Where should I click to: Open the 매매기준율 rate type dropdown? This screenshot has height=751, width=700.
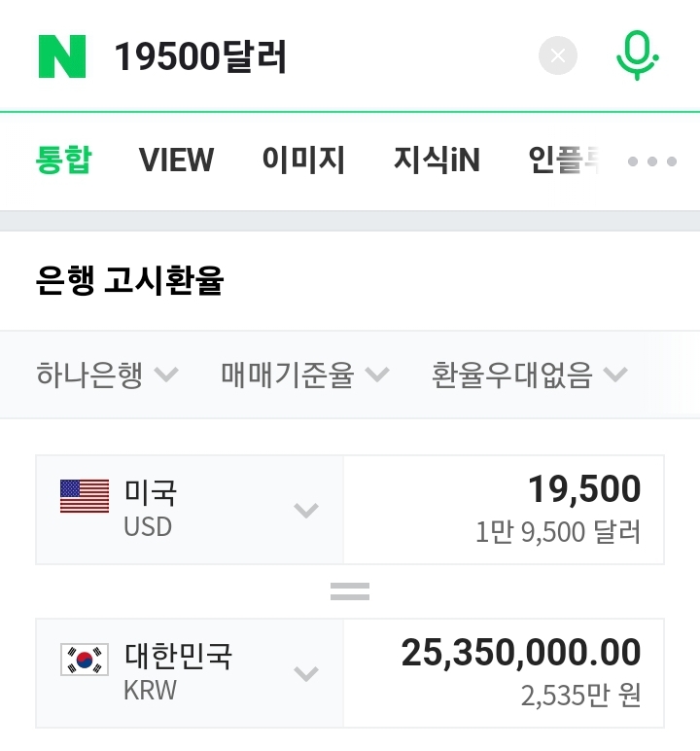point(304,375)
